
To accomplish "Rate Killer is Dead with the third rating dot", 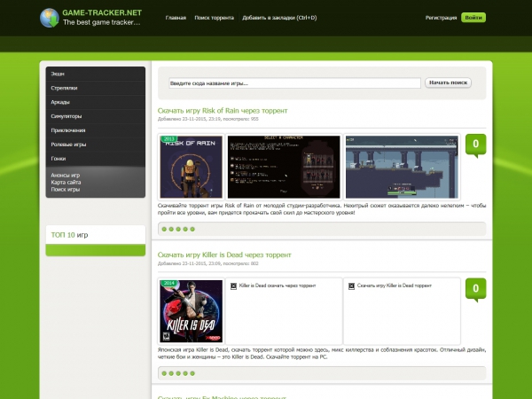I will [x=178, y=373].
